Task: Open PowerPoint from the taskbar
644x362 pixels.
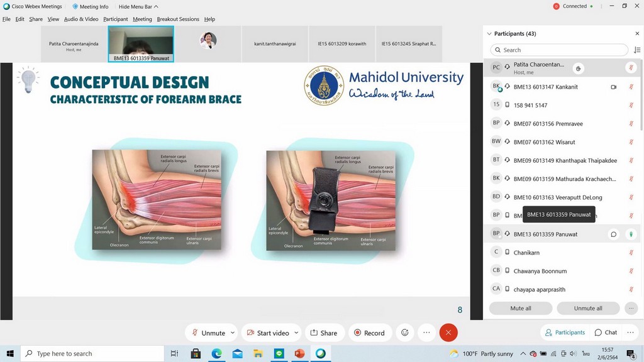Action: (x=299, y=354)
